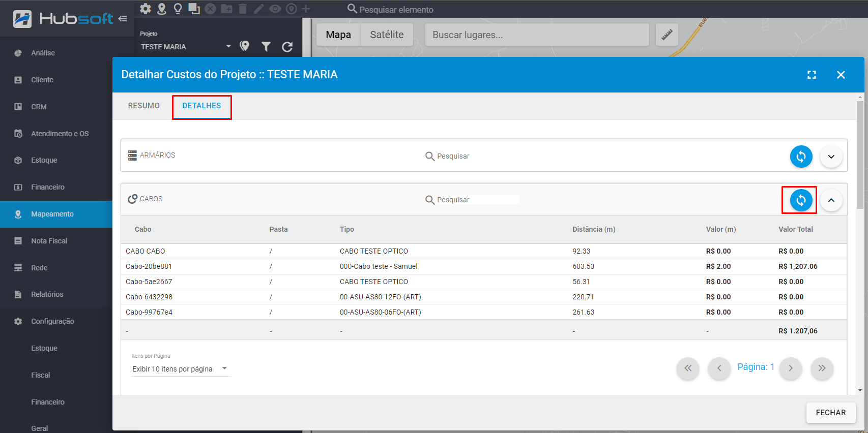
Task: Click the funnel filter icon beside project
Action: (x=266, y=47)
